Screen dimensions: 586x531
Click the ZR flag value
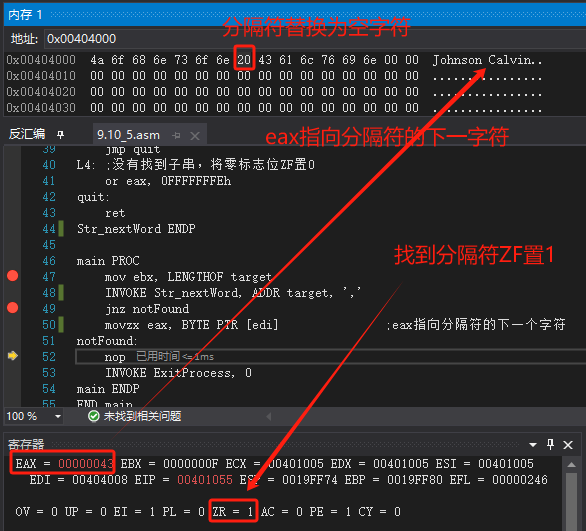pos(250,512)
